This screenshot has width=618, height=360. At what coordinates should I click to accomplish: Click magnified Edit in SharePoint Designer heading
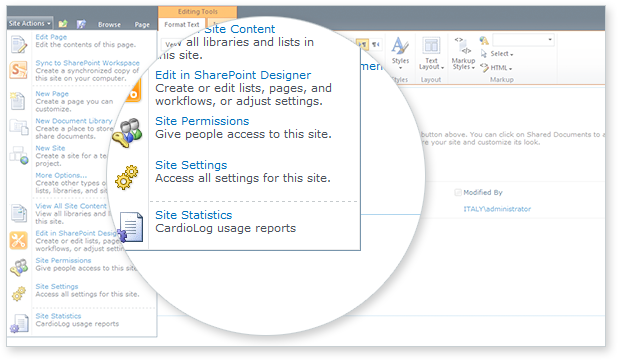pos(233,75)
